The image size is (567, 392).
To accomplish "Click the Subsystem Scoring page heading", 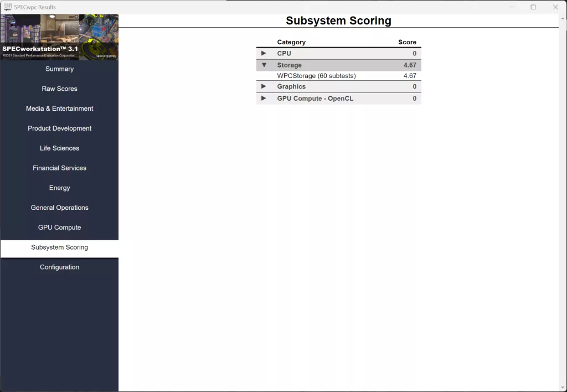I will coord(338,20).
